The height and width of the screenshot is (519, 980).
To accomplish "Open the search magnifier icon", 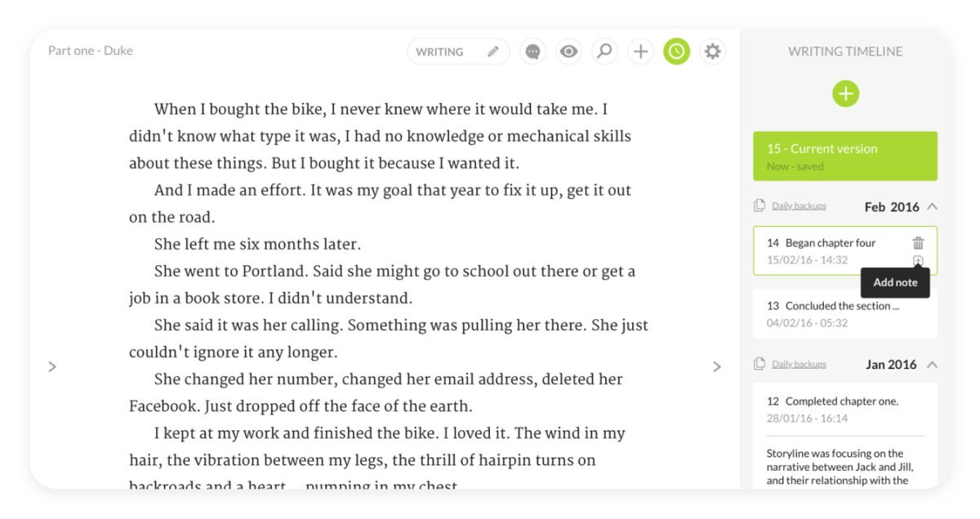I will (604, 51).
